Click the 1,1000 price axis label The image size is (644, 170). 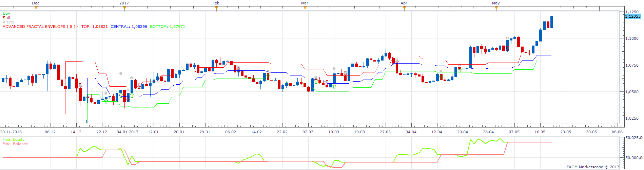[632, 38]
